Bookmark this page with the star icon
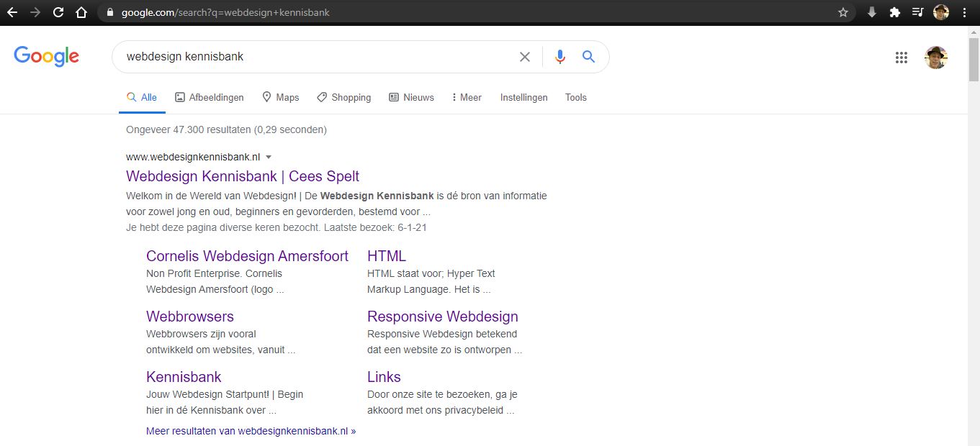980x446 pixels. tap(843, 12)
